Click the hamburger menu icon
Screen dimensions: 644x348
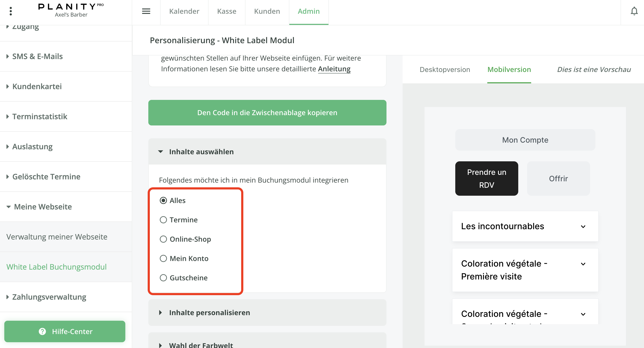click(x=146, y=11)
